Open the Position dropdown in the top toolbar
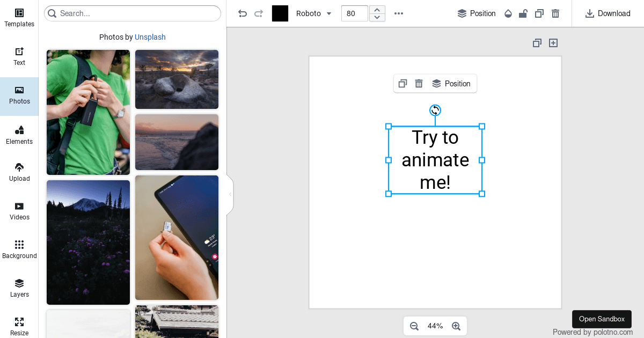This screenshot has height=338, width=644. [476, 13]
